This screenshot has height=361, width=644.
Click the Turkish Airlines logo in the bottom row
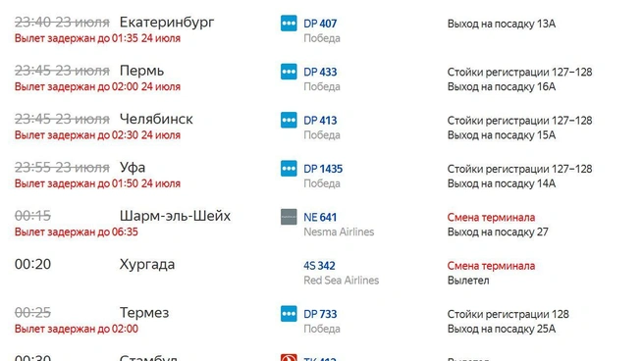coord(289,357)
